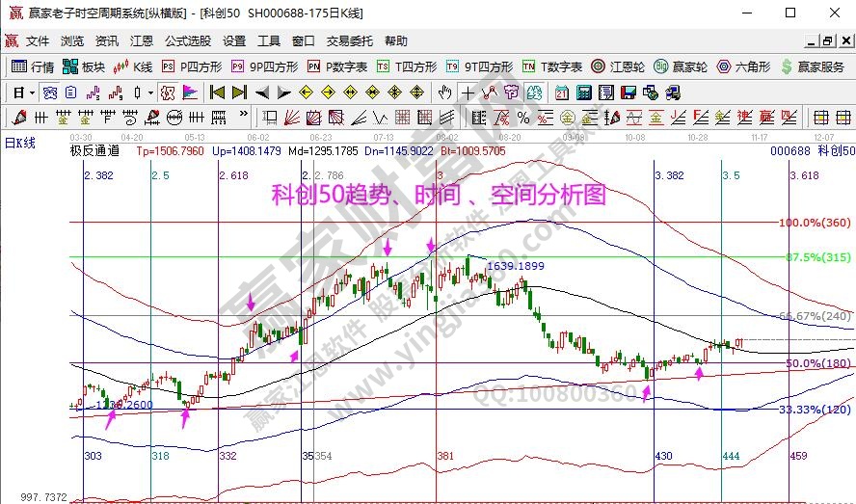This screenshot has height=504, width=856.
Task: Select the percent sign drawing tool
Action: [523, 118]
